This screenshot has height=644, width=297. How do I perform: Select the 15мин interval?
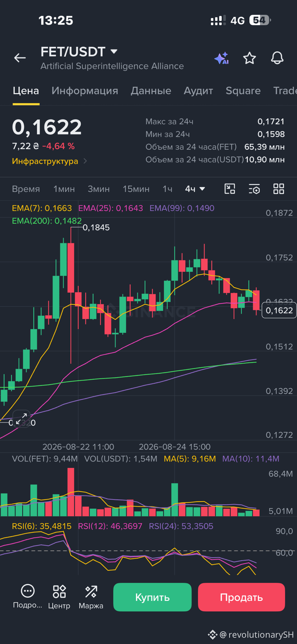point(136,189)
